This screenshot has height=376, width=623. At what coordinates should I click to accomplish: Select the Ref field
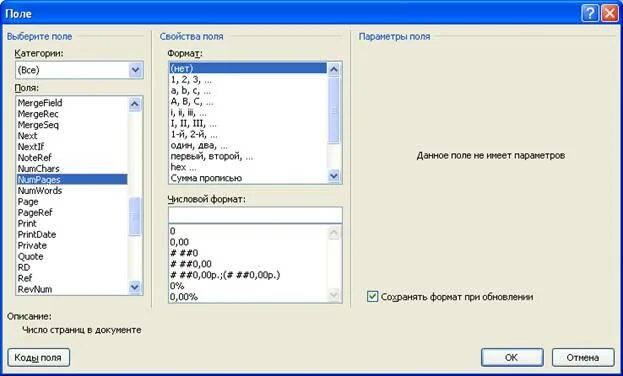click(72, 278)
